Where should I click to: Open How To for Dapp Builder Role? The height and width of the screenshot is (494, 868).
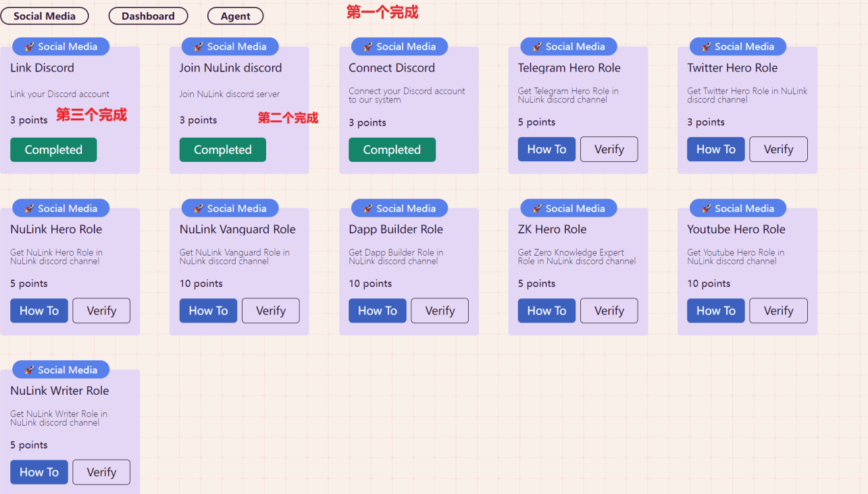coord(378,310)
